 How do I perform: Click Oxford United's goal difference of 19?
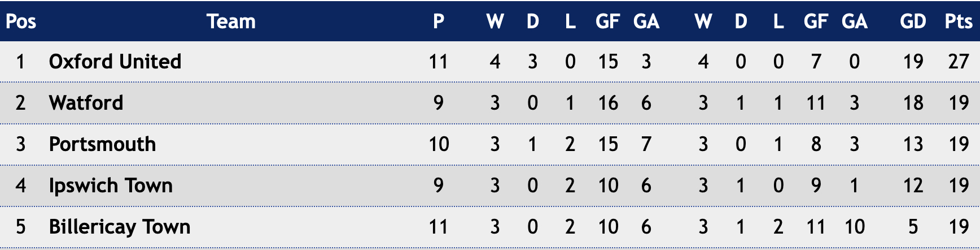click(913, 61)
